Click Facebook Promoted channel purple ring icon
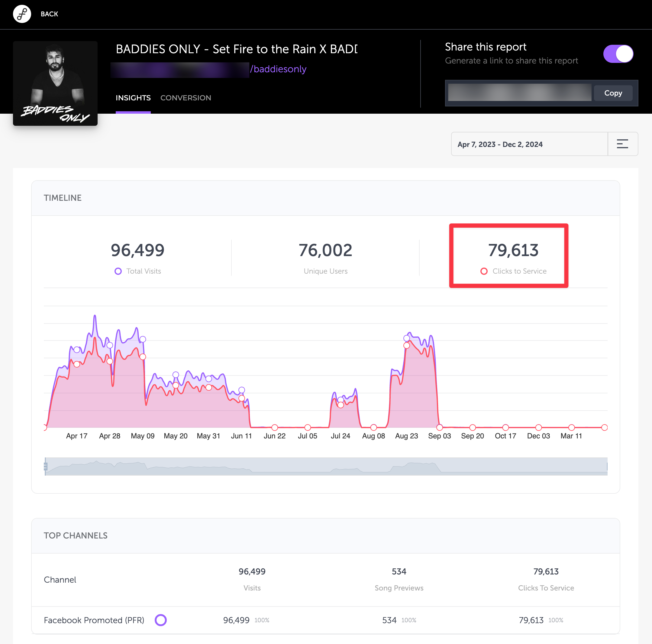Image resolution: width=652 pixels, height=644 pixels. pos(161,620)
